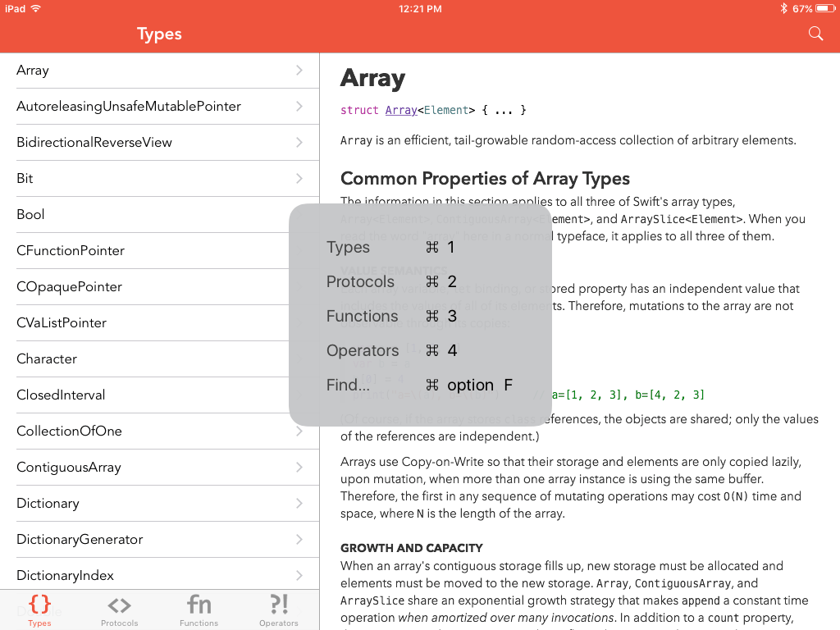Open Operators using the ?! icon

(x=278, y=605)
